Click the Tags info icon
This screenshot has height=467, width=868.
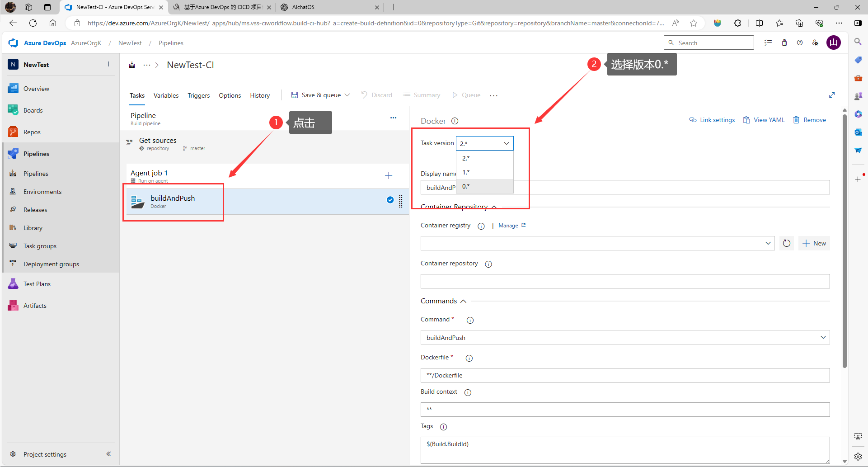point(443,427)
